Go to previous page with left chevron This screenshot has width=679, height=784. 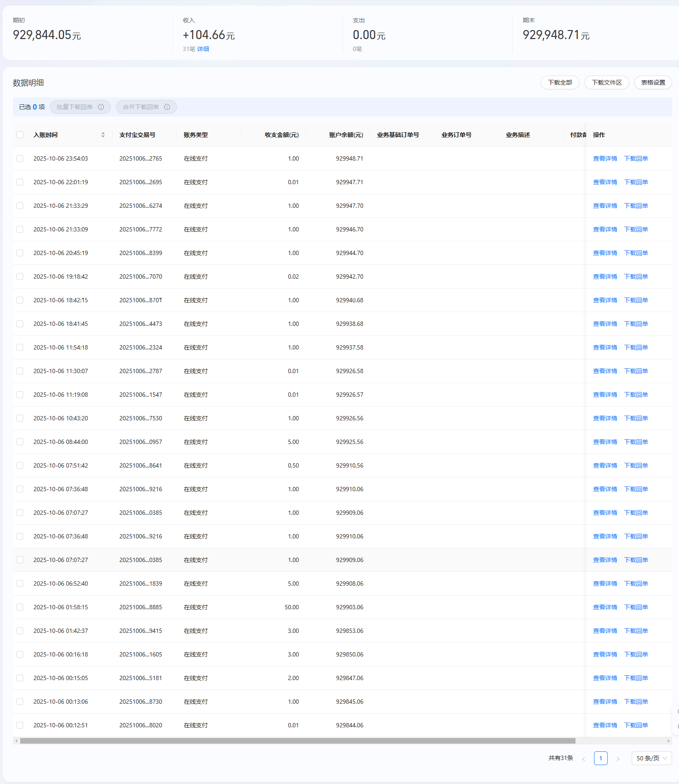coord(583,759)
